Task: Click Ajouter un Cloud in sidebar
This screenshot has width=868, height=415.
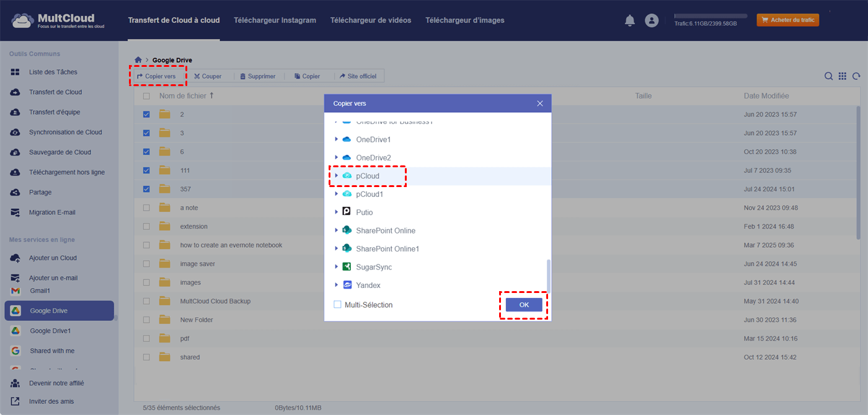Action: tap(53, 258)
